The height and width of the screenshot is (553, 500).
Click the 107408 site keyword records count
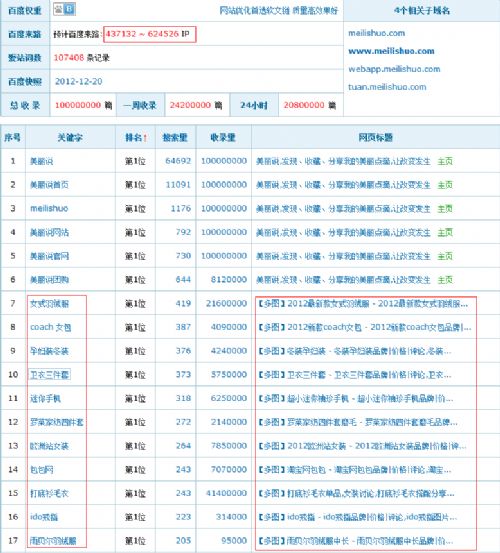(x=69, y=57)
